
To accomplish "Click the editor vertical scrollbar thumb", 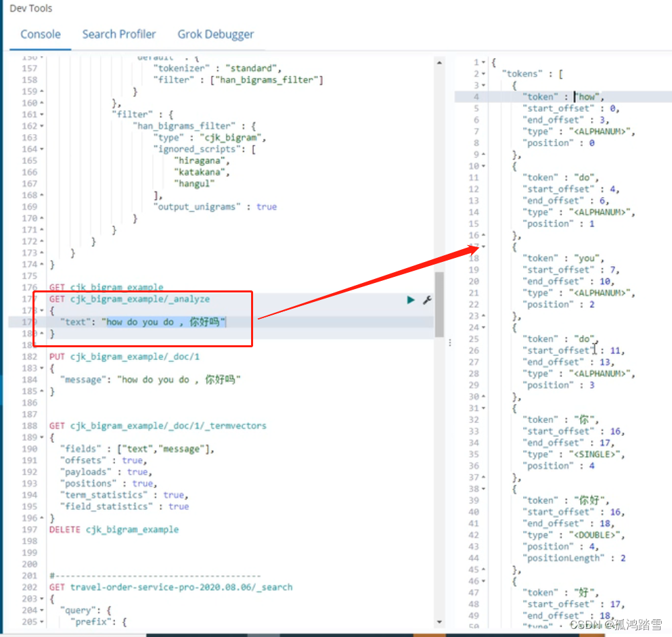I will (x=439, y=305).
